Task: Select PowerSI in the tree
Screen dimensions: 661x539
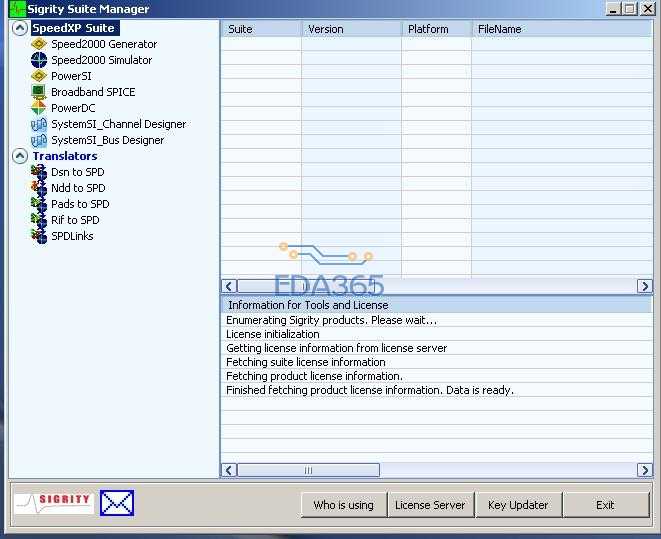Action: tap(71, 76)
